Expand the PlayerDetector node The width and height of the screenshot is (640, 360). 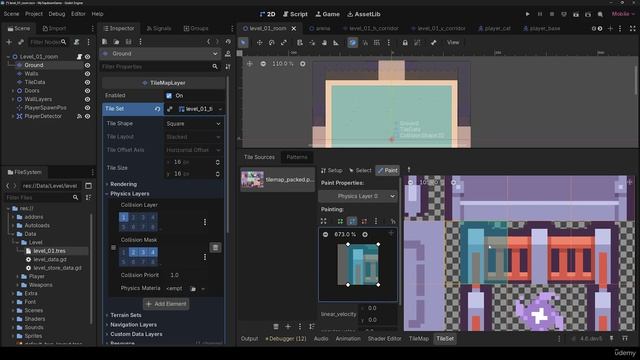[13, 116]
